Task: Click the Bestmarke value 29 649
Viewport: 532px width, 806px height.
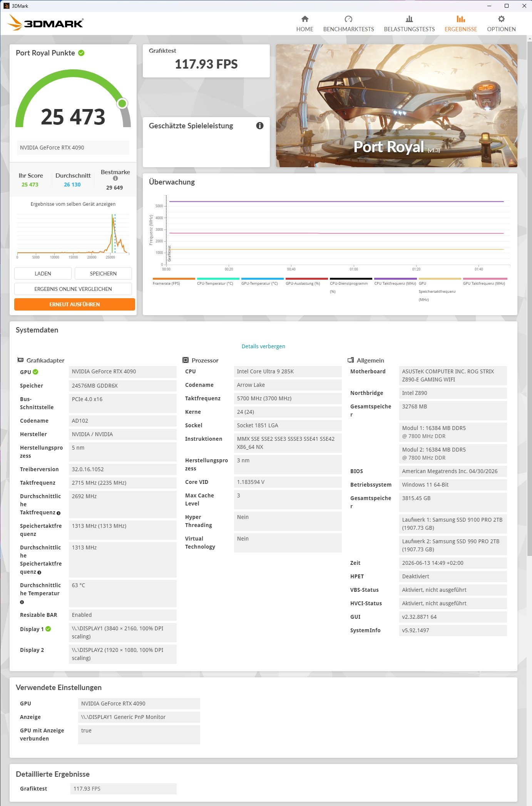Action: click(115, 188)
